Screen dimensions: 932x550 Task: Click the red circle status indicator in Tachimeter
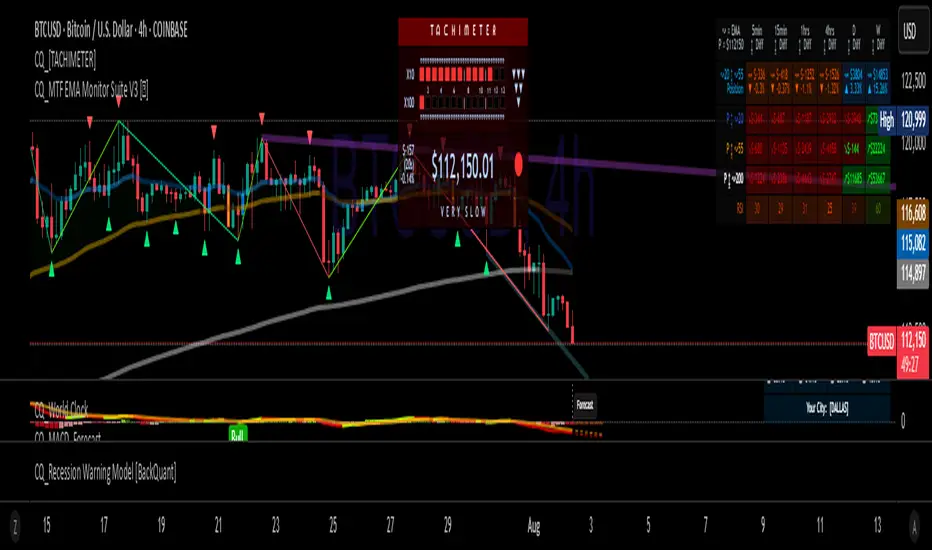point(518,165)
